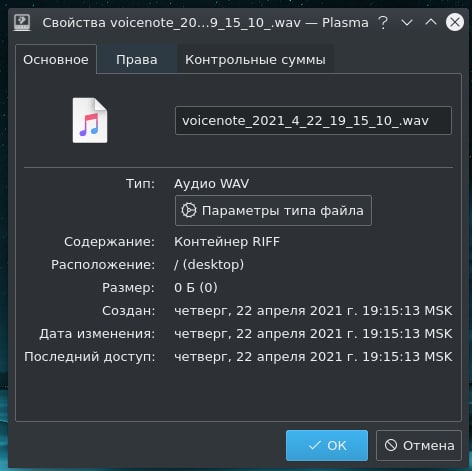Image resolution: width=472 pixels, height=471 pixels.
Task: Cancel with the Отмена button
Action: (x=419, y=445)
